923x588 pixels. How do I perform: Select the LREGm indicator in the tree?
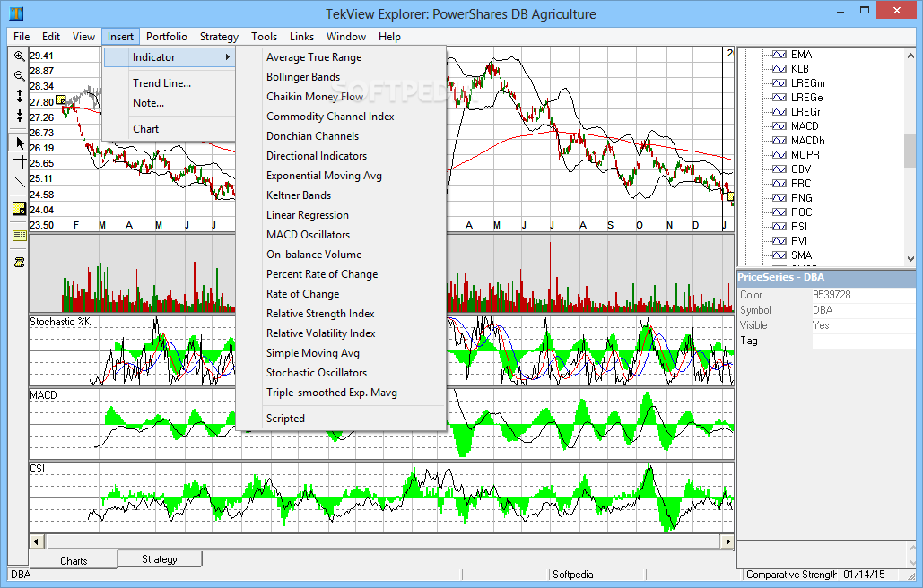coord(807,82)
